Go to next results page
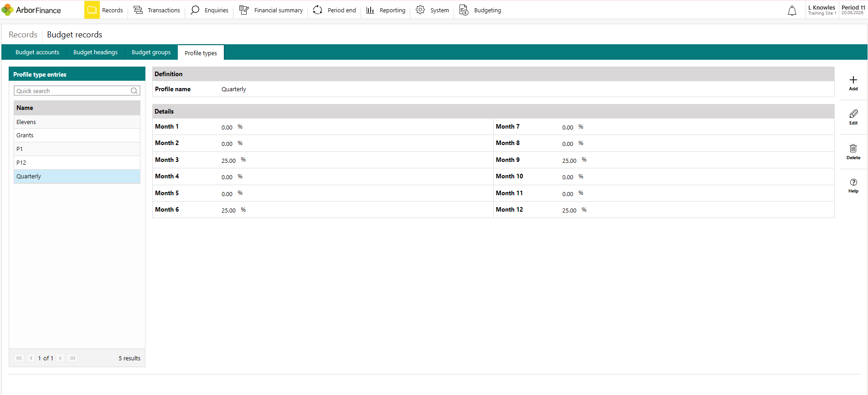868x395 pixels. tap(60, 358)
